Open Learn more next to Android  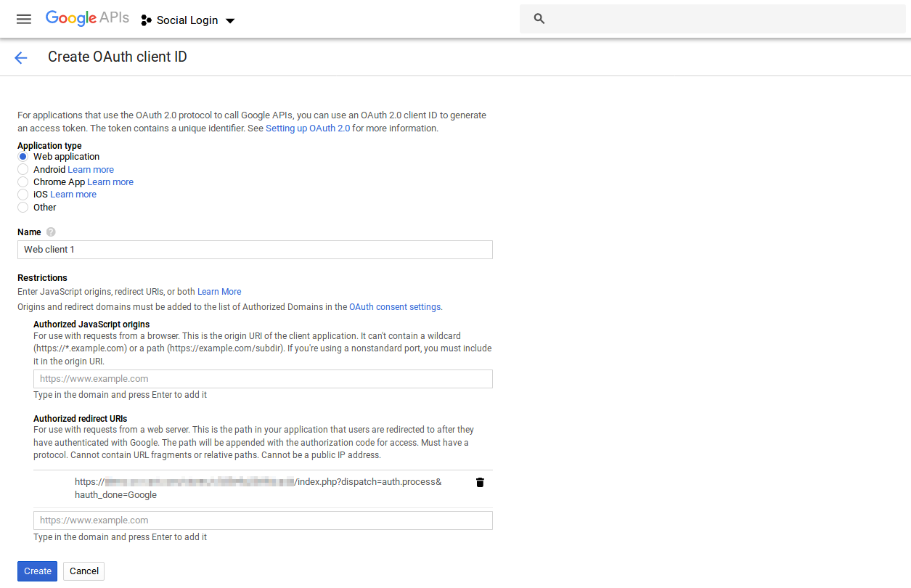[91, 170]
